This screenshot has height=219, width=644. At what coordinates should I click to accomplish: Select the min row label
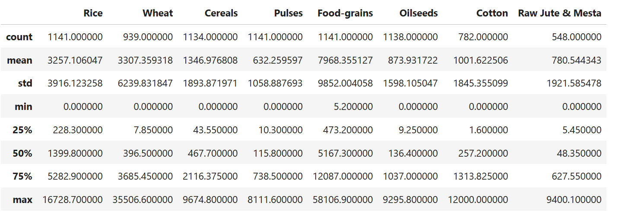click(23, 106)
